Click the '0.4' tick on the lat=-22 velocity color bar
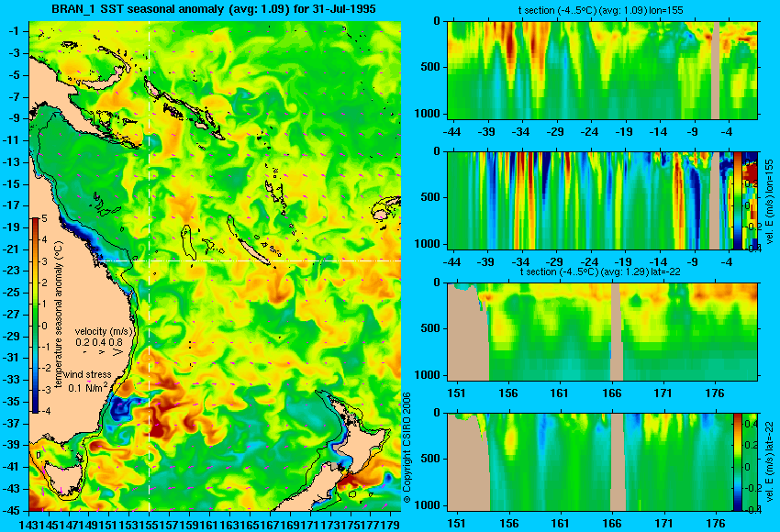Image resolution: width=780 pixels, height=532 pixels. (751, 424)
